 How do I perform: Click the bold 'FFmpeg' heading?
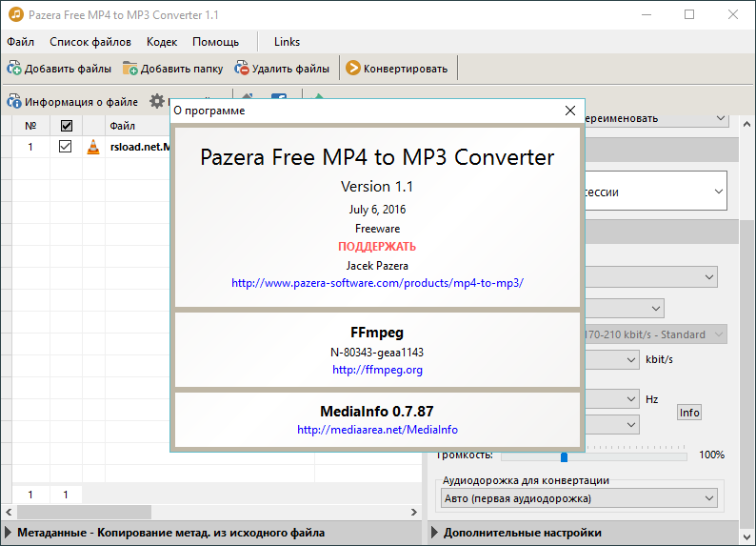(377, 333)
